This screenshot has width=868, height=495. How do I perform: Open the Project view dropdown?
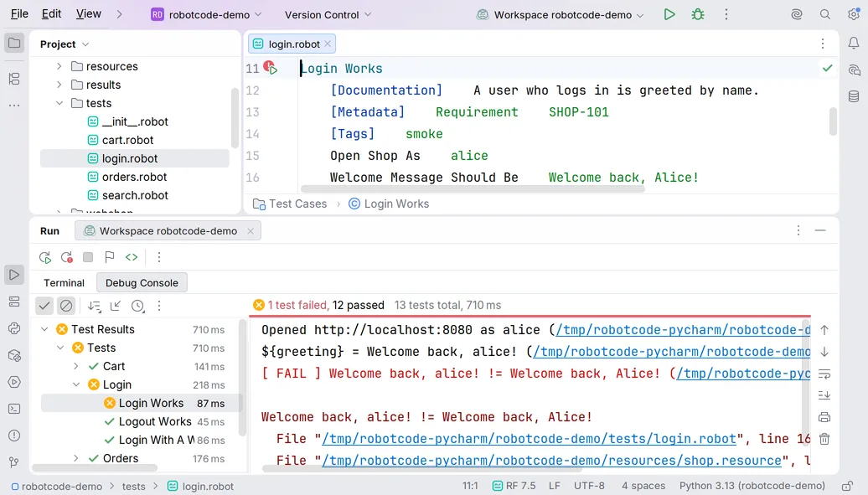pos(65,44)
